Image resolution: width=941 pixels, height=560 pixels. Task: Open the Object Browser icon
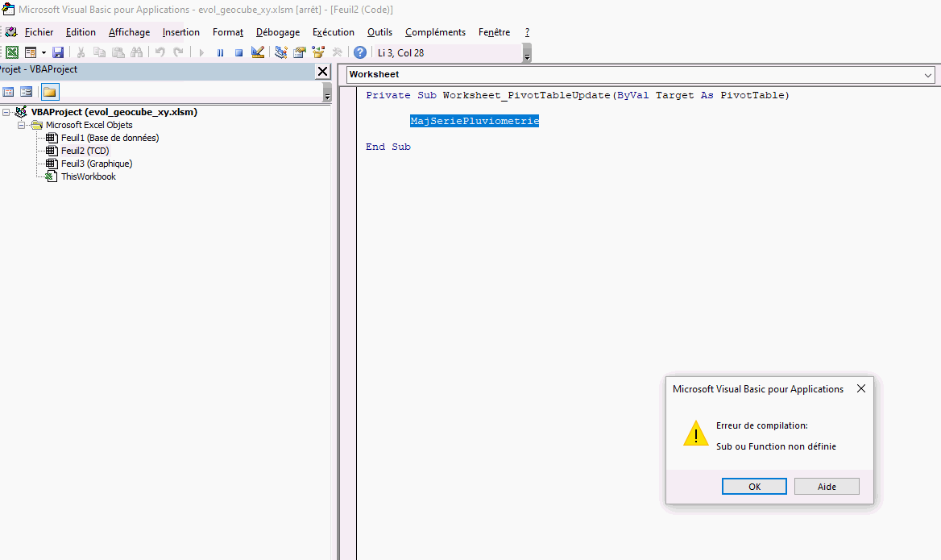[x=318, y=52]
